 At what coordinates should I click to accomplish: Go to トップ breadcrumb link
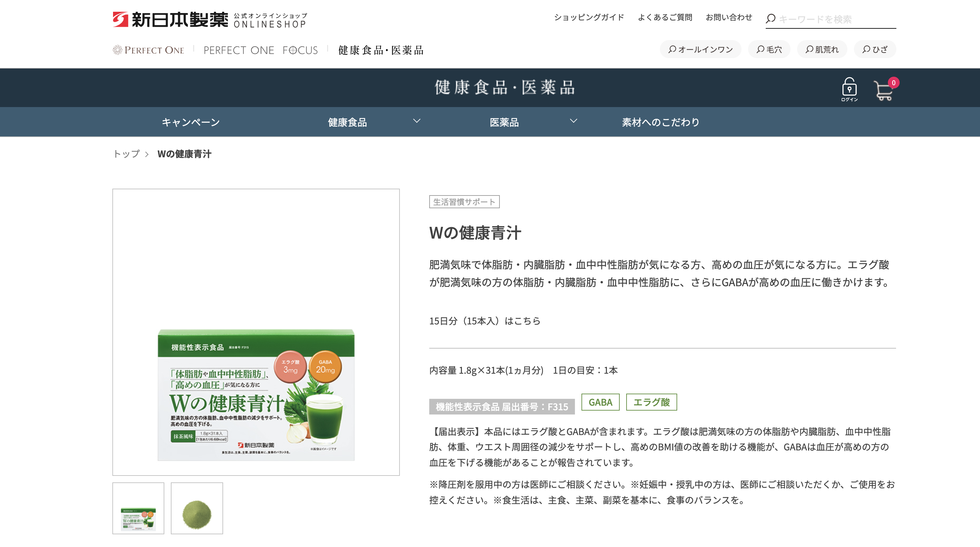(x=127, y=154)
